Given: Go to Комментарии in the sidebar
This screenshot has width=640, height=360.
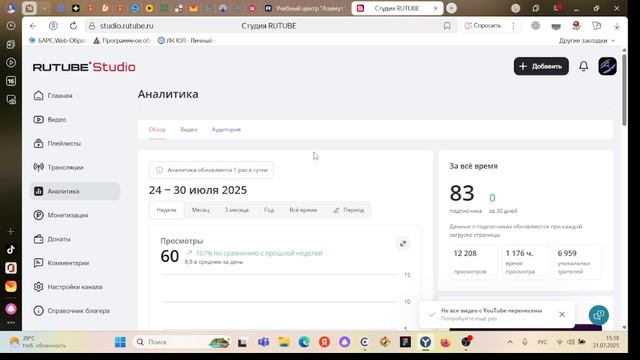Looking at the screenshot, I should pyautogui.click(x=61, y=263).
